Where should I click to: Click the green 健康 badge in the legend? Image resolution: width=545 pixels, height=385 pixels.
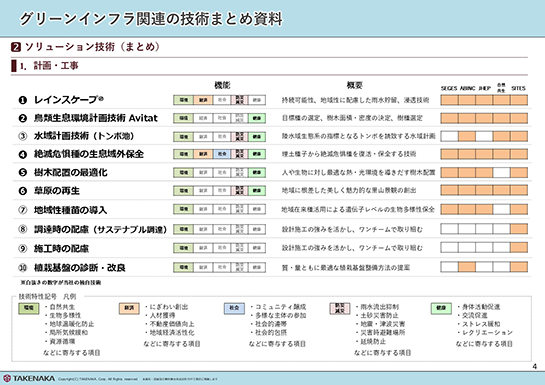[x=441, y=308]
